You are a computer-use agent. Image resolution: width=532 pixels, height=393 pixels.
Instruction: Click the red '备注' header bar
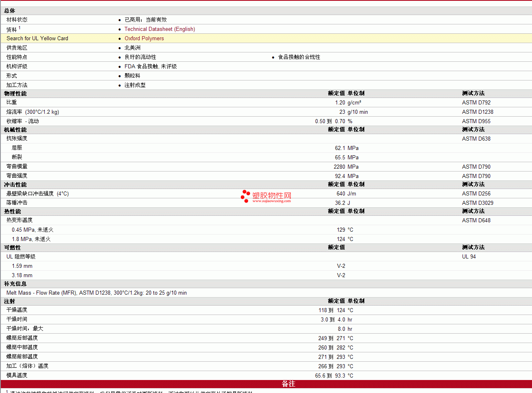coord(266,384)
